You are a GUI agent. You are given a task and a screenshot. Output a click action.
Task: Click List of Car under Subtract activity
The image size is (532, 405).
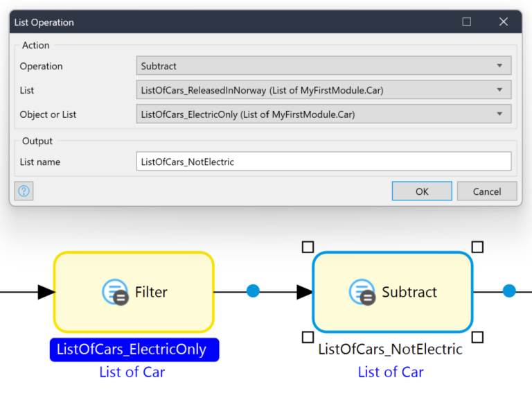[x=391, y=372]
